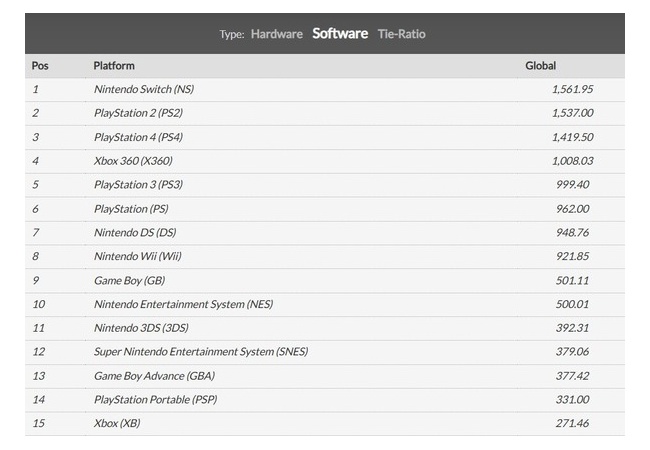Sort by the Pos column header
The image size is (650, 450).
point(40,66)
